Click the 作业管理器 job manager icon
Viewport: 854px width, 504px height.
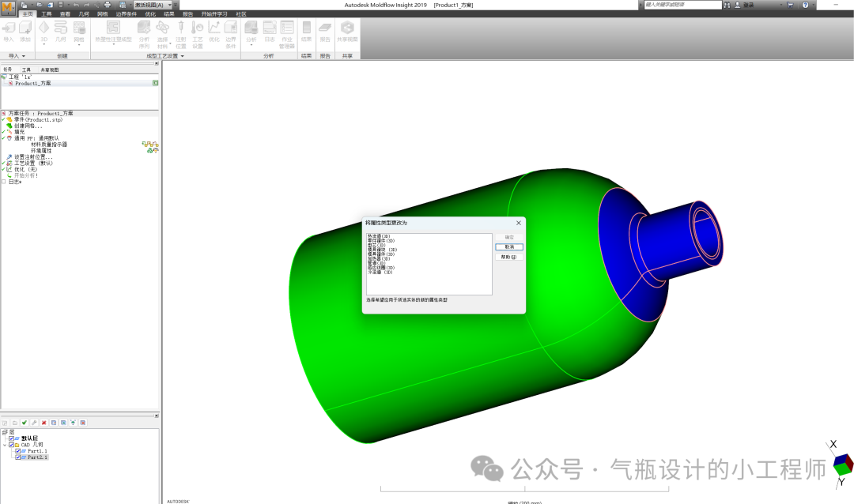[287, 28]
